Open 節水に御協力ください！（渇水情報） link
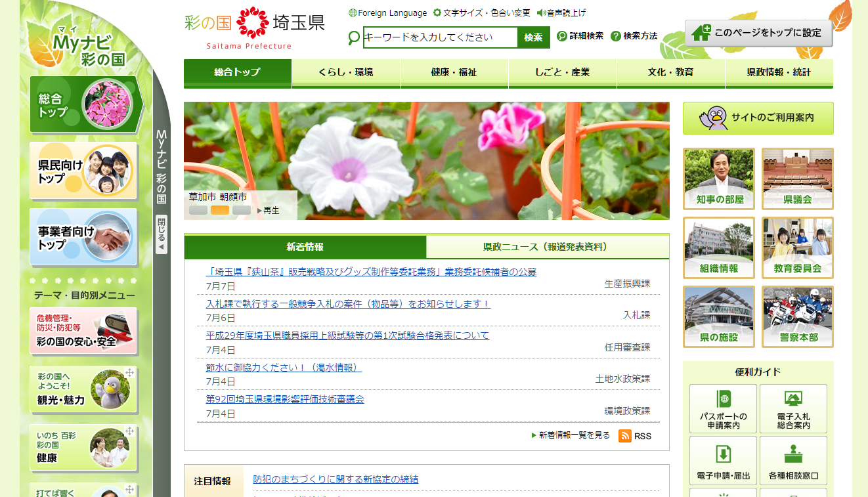Image resolution: width=868 pixels, height=497 pixels. point(284,368)
